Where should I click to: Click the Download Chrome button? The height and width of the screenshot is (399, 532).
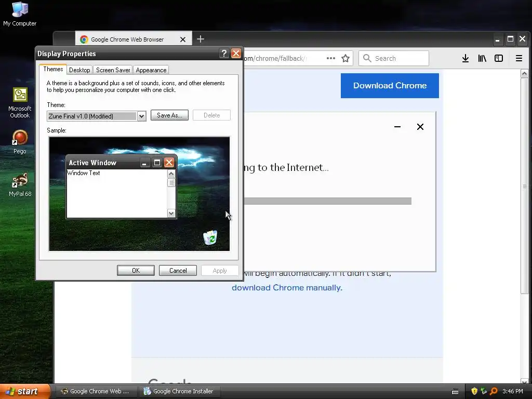click(390, 86)
